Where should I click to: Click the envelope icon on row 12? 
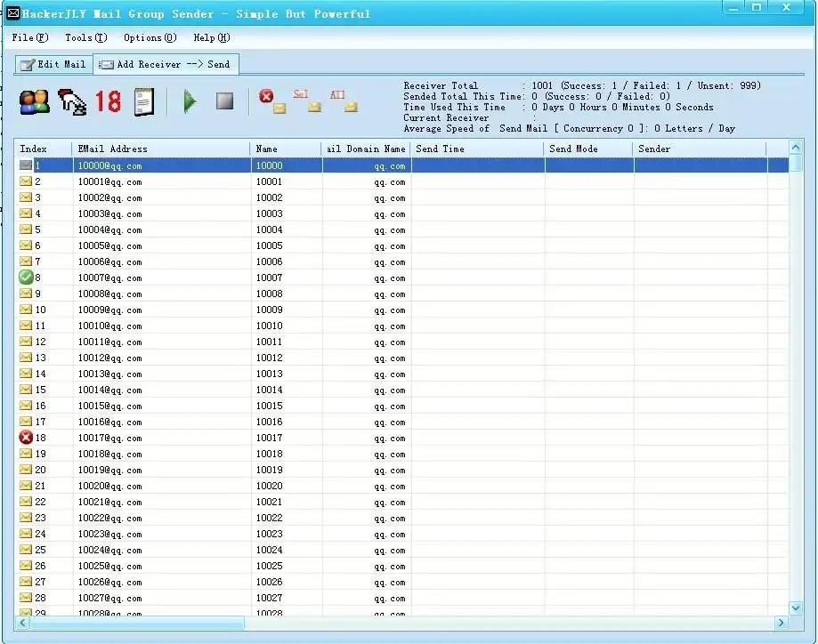pyautogui.click(x=26, y=342)
